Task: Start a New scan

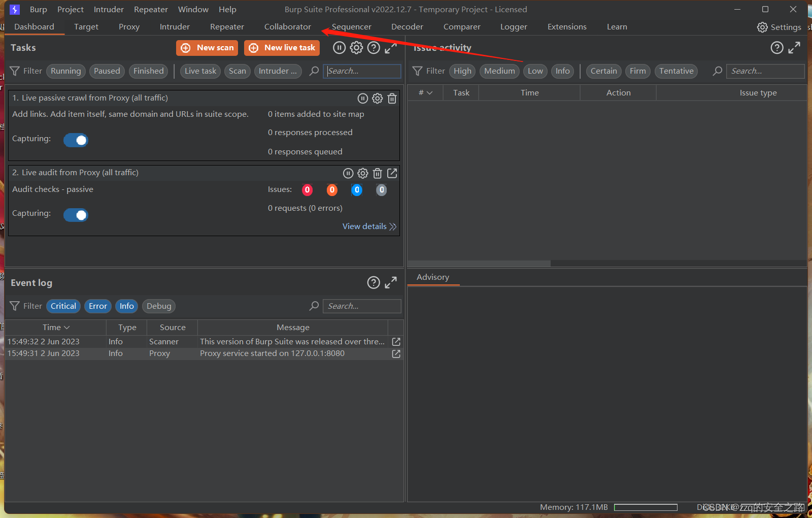Action: [207, 48]
